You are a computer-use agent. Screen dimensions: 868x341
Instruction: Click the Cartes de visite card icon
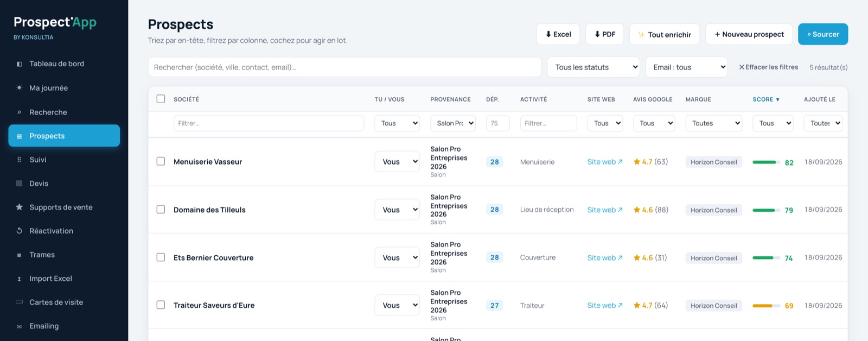pos(19,302)
